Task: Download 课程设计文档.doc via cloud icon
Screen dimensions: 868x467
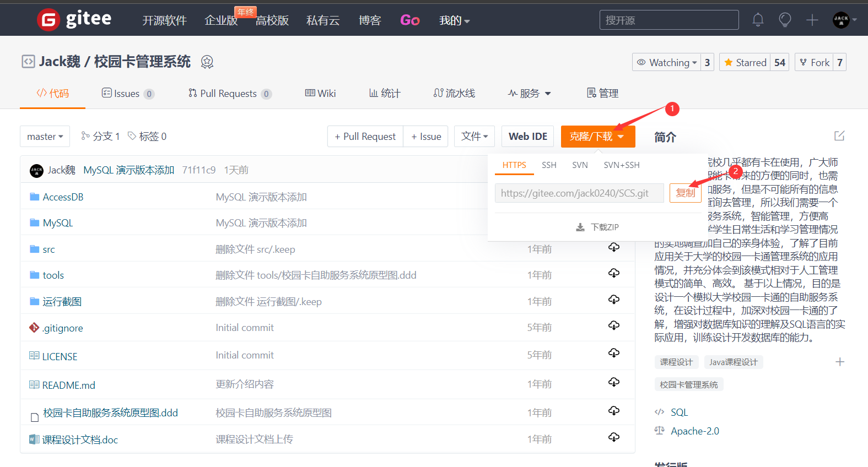Action: [x=614, y=437]
